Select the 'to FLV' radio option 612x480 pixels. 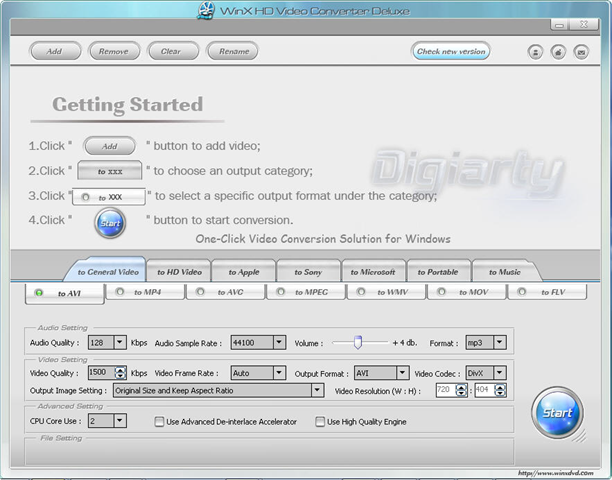pos(547,292)
